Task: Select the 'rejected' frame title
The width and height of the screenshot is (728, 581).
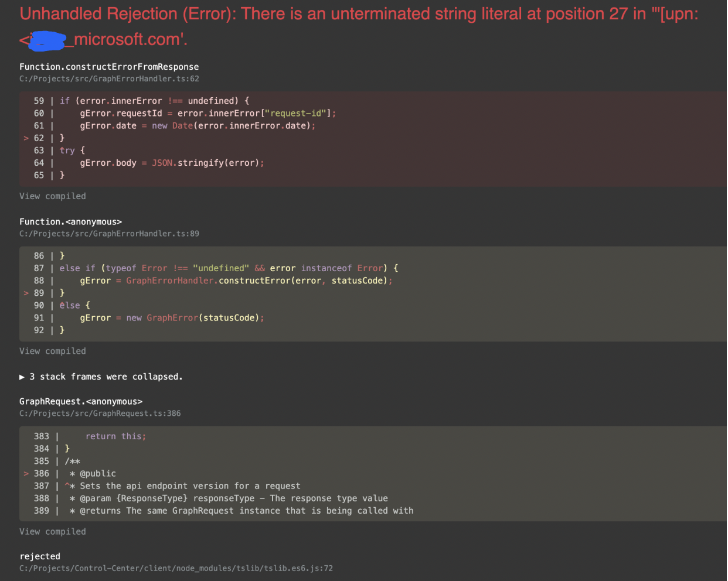Action: 40,556
